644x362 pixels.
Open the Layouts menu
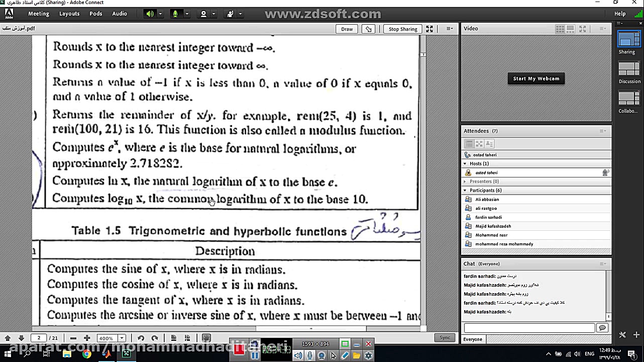tap(69, 14)
